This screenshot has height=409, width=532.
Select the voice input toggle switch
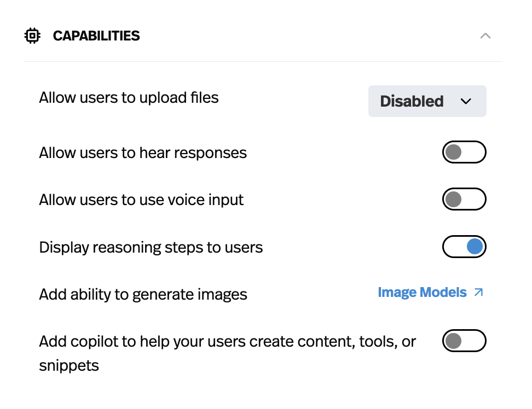tap(464, 199)
